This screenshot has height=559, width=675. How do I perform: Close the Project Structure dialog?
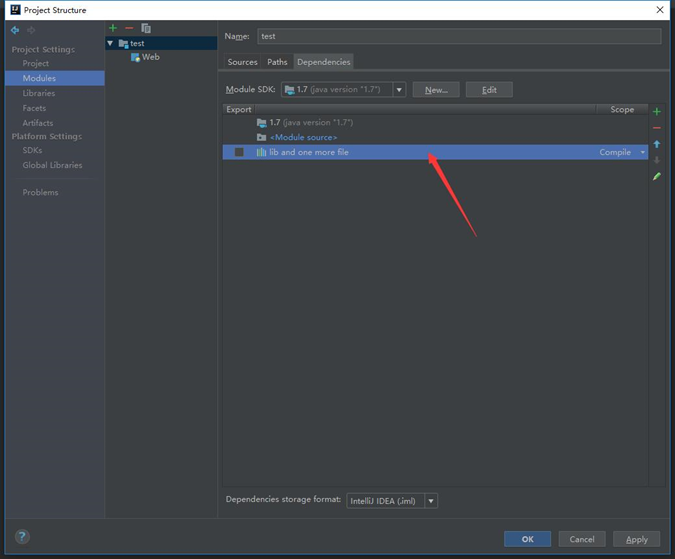pos(660,9)
